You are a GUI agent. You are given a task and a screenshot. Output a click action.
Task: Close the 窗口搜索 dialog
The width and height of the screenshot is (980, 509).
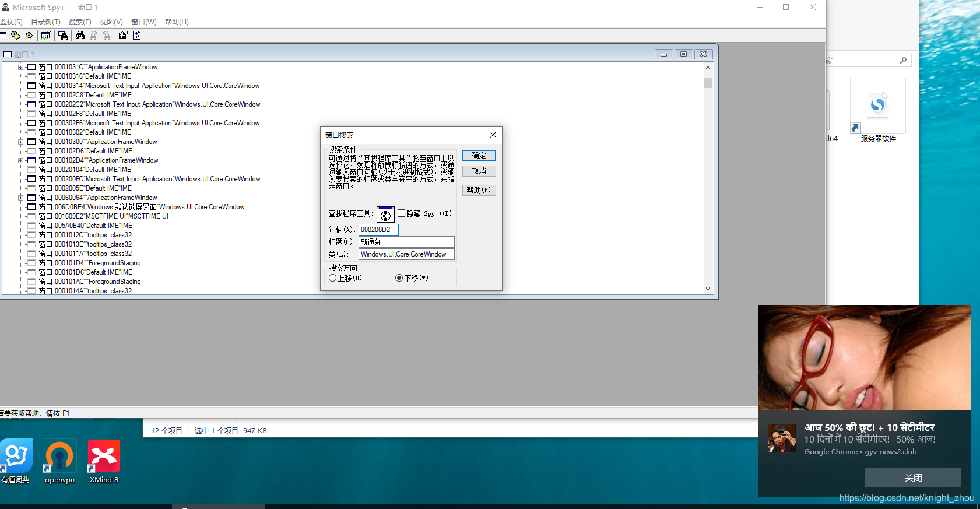pos(493,135)
